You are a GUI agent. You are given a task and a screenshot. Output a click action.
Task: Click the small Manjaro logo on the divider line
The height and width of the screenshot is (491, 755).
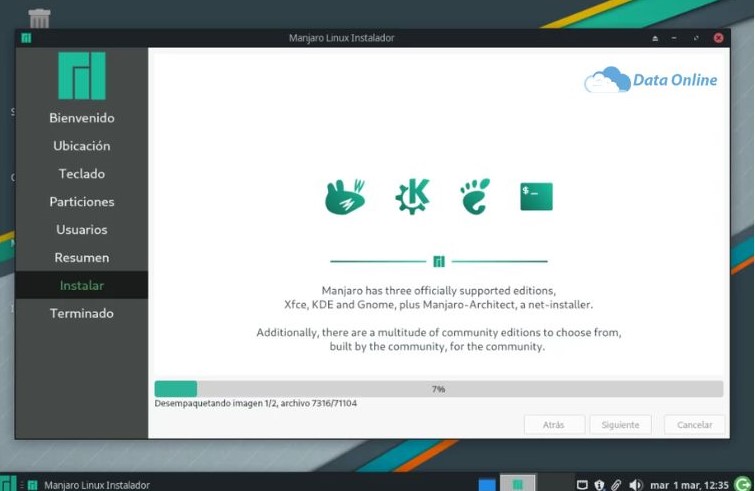(439, 261)
